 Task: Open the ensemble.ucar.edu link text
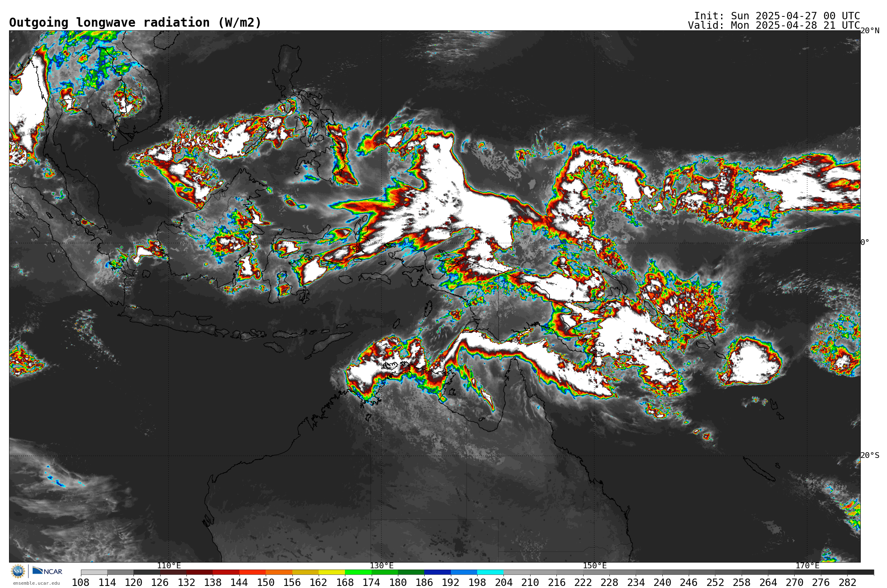click(x=37, y=583)
